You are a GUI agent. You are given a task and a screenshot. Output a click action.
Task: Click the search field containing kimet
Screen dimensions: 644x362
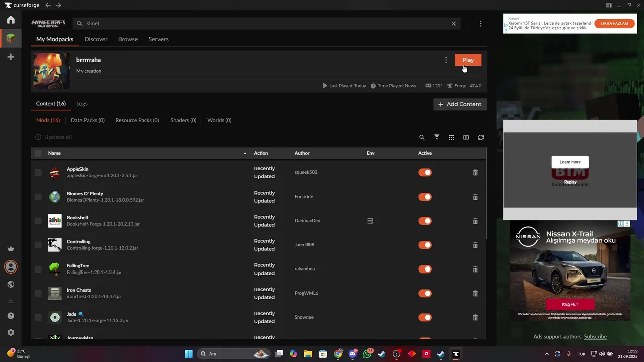point(267,23)
